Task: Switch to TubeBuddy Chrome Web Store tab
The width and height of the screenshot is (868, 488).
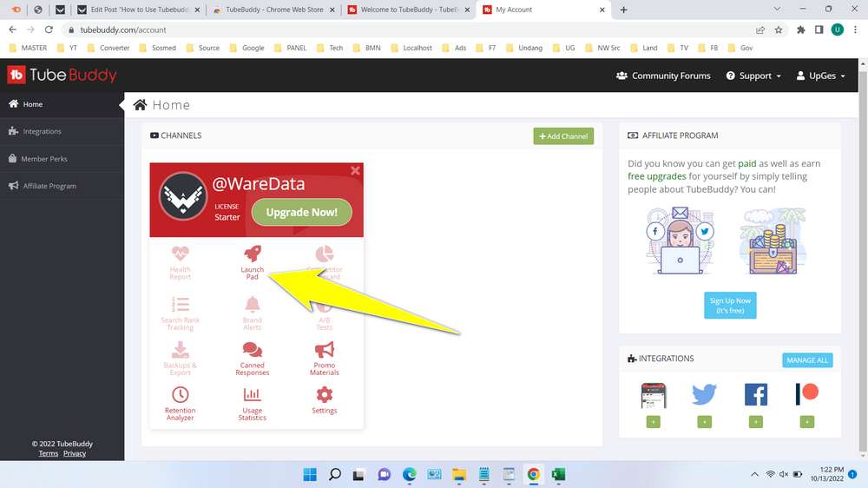Action: coord(274,10)
